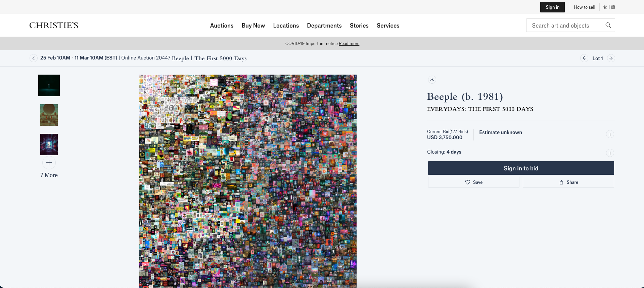Click the asterisk symbol icon above Beeple

coord(432,80)
